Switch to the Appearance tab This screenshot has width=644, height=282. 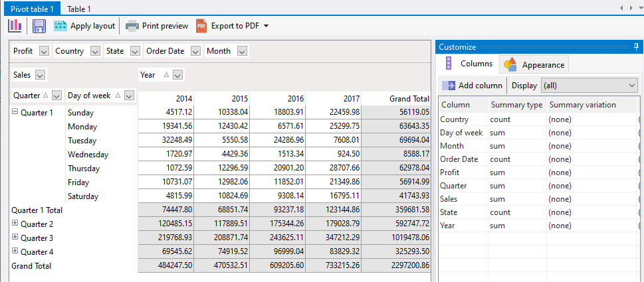click(534, 64)
